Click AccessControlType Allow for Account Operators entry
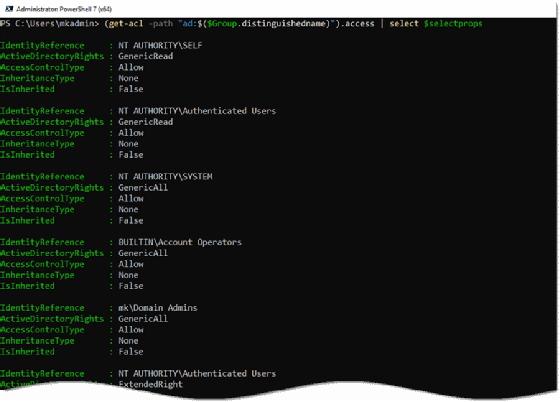 (x=71, y=264)
